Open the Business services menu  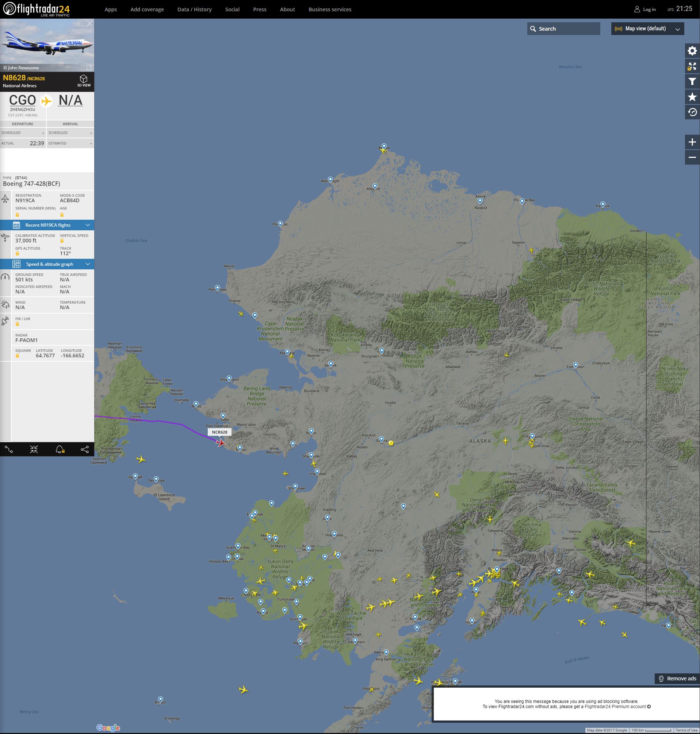(330, 9)
